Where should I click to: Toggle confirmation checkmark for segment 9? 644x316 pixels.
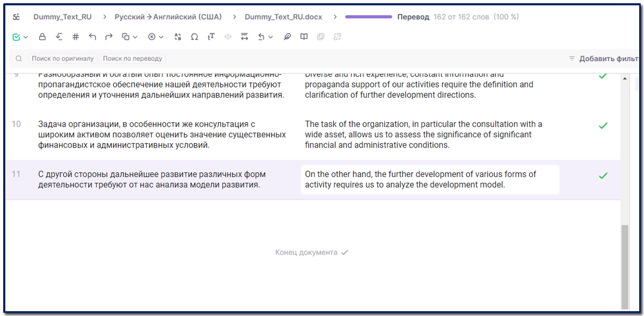[603, 77]
